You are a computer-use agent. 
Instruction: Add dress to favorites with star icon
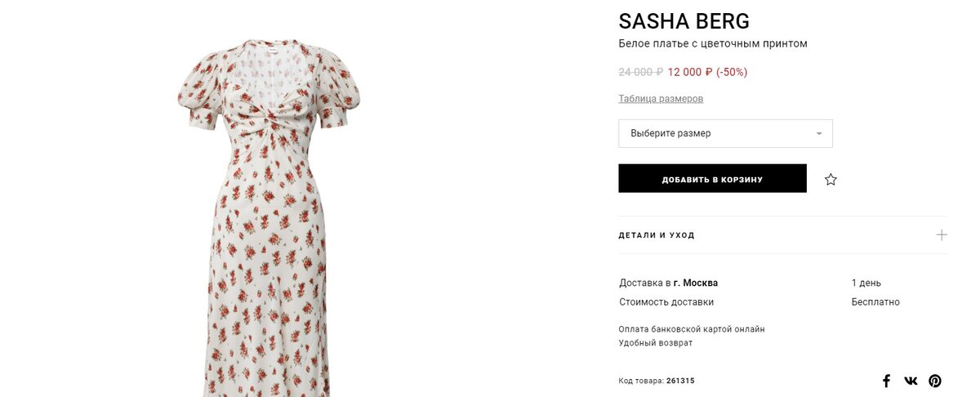pyautogui.click(x=831, y=179)
